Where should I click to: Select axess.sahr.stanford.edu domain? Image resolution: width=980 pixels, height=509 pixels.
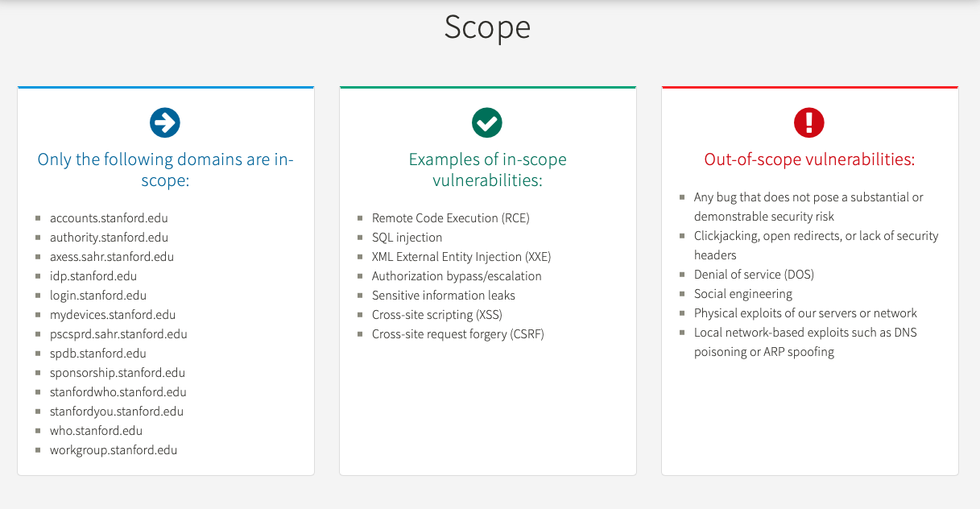tap(112, 257)
